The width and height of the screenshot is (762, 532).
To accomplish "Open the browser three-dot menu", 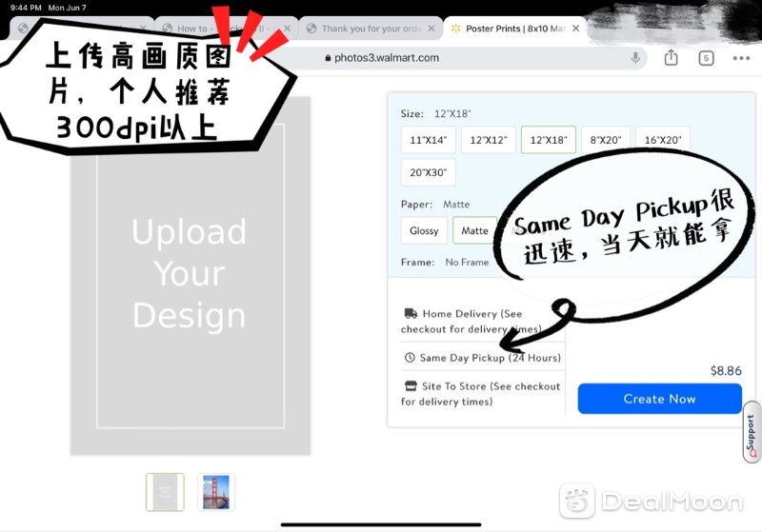I will (741, 58).
